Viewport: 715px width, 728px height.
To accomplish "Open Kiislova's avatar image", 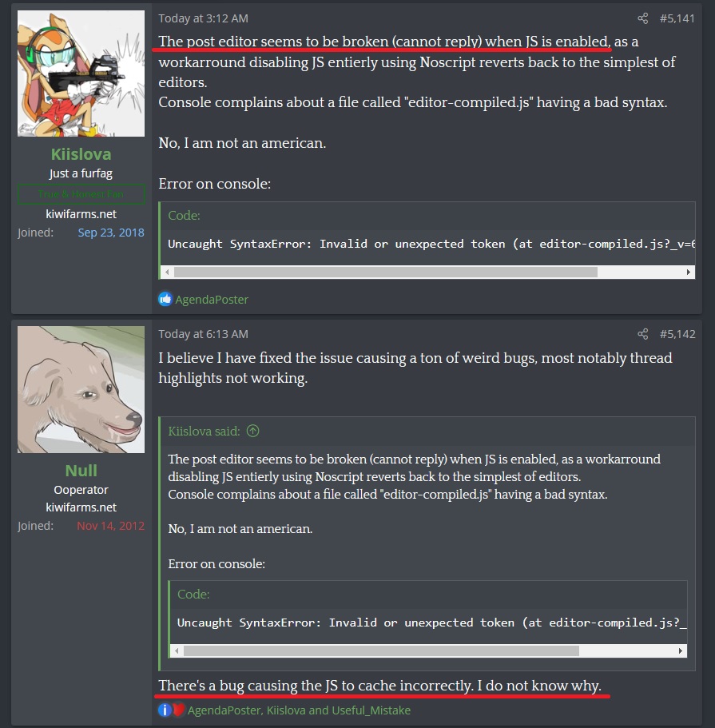I will 81,74.
